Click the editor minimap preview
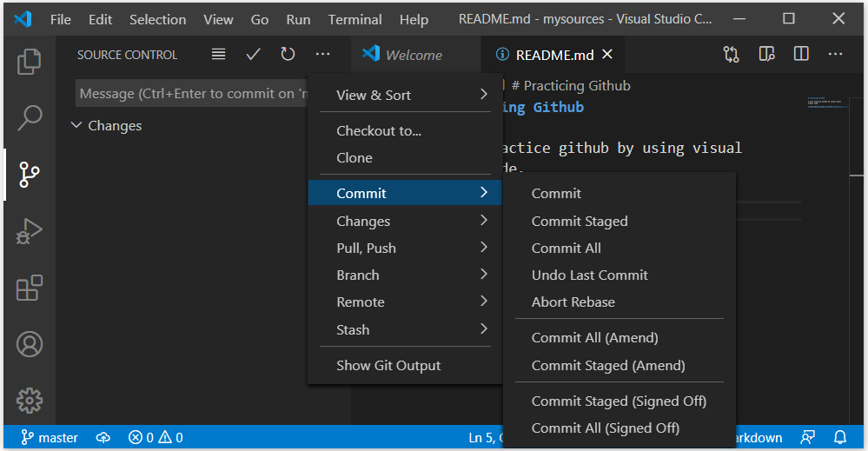This screenshot has width=868, height=451. click(828, 103)
